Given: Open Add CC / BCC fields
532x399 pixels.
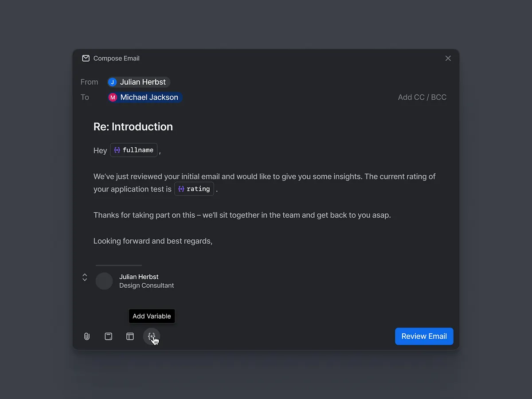Looking at the screenshot, I should (422, 97).
